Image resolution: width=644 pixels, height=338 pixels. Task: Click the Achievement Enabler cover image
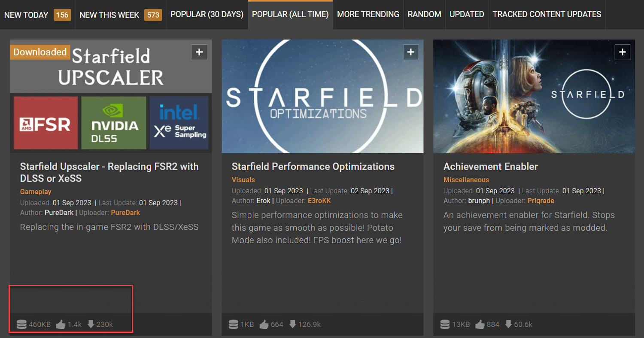(x=534, y=96)
